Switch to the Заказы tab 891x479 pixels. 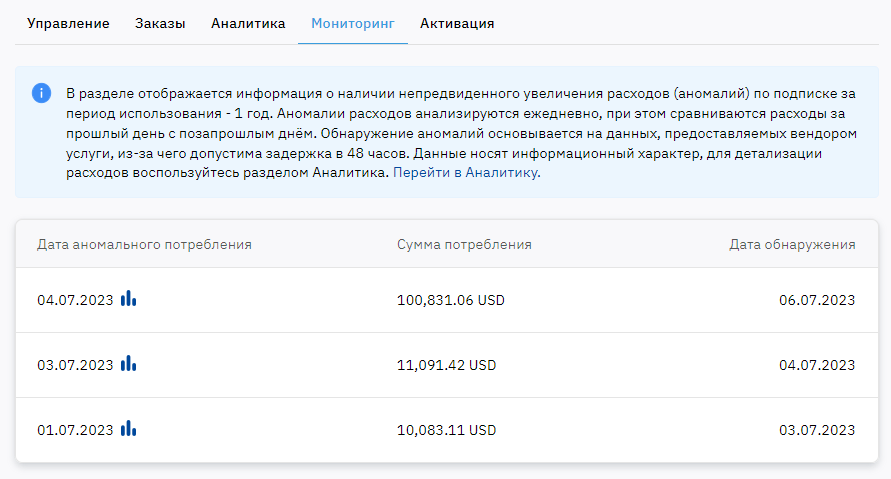coord(160,23)
